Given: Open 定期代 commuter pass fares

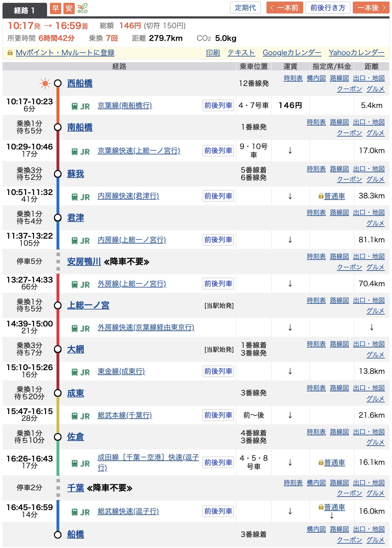Looking at the screenshot, I should click(x=245, y=8).
